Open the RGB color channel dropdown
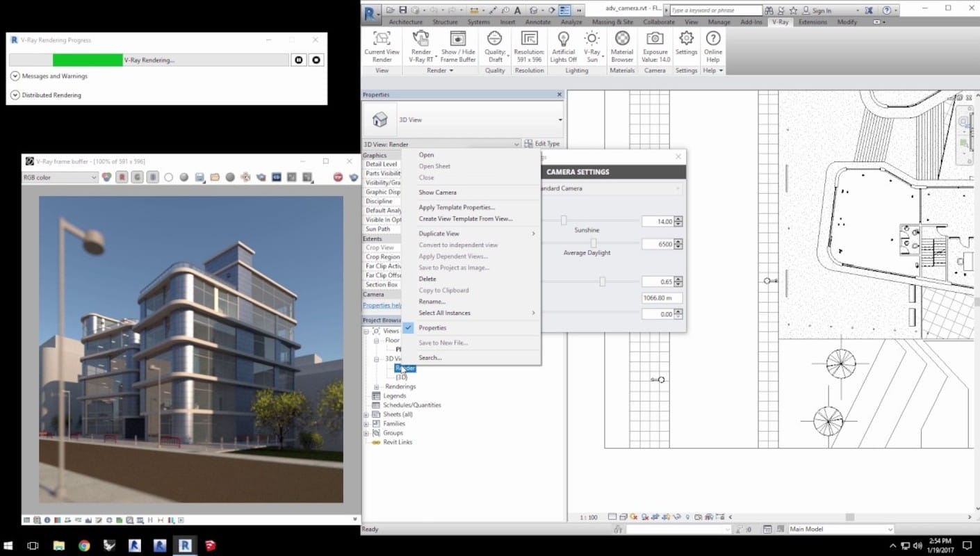The width and height of the screenshot is (980, 556). point(60,178)
